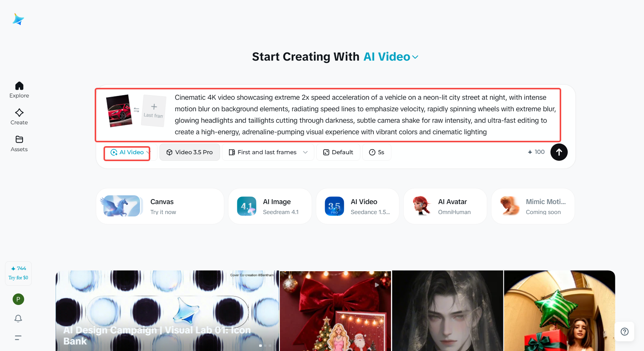Open the AI Video Seedance card

358,206
